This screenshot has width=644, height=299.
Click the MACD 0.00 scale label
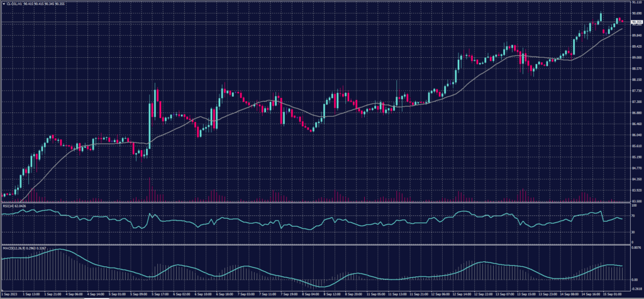click(635, 280)
